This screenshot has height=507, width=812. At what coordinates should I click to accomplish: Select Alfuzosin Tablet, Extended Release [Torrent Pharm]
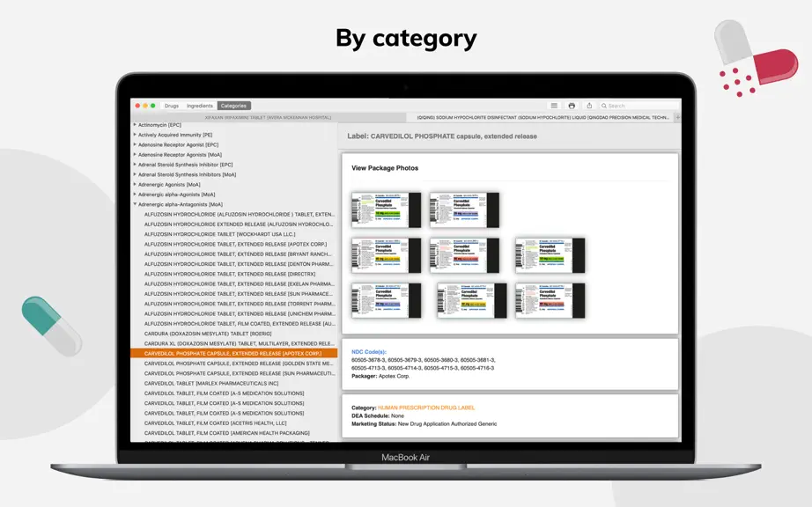[234, 304]
